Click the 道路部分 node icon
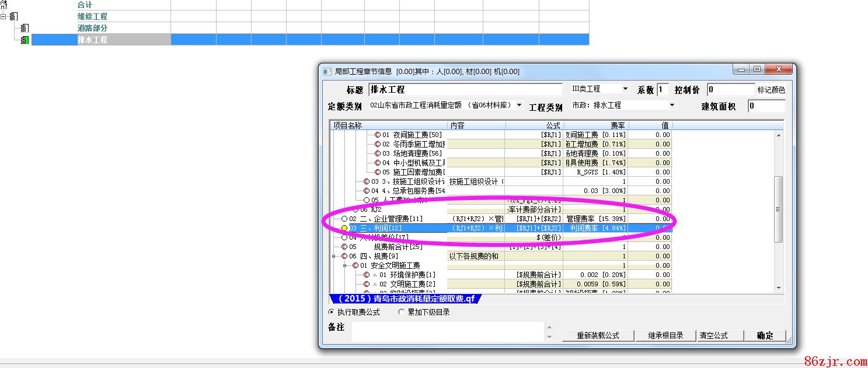 coord(24,28)
